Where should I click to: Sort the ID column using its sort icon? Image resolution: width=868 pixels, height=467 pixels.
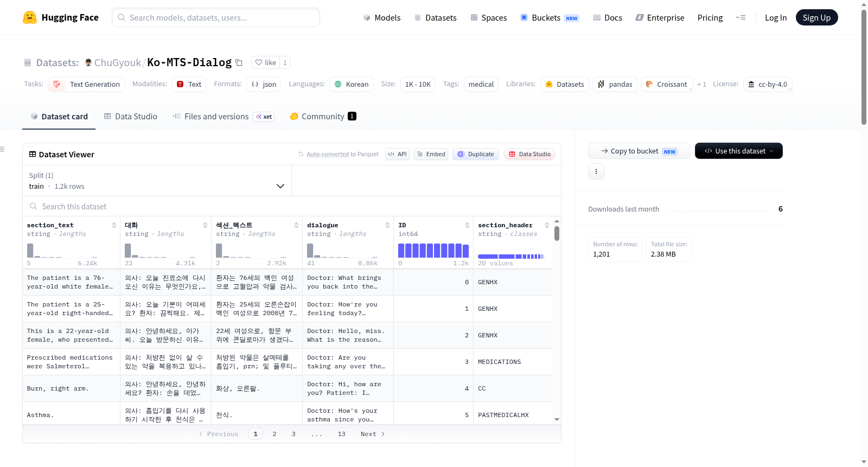[467, 225]
